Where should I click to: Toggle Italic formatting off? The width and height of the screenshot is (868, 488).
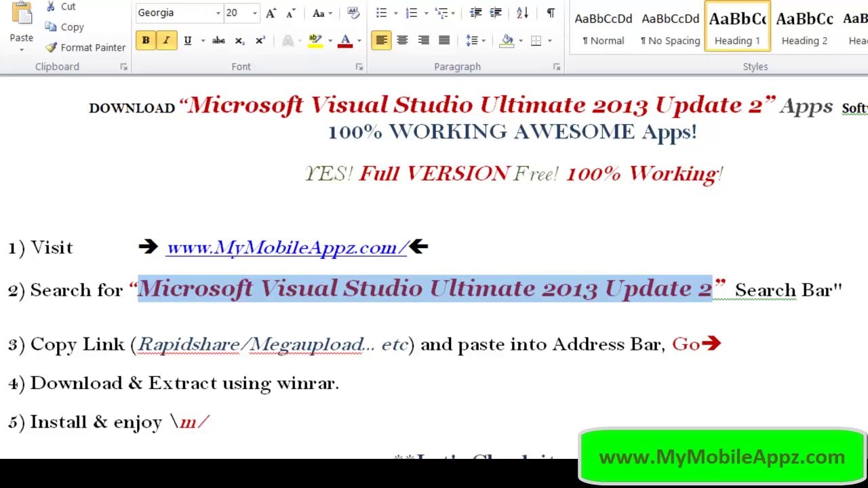165,41
